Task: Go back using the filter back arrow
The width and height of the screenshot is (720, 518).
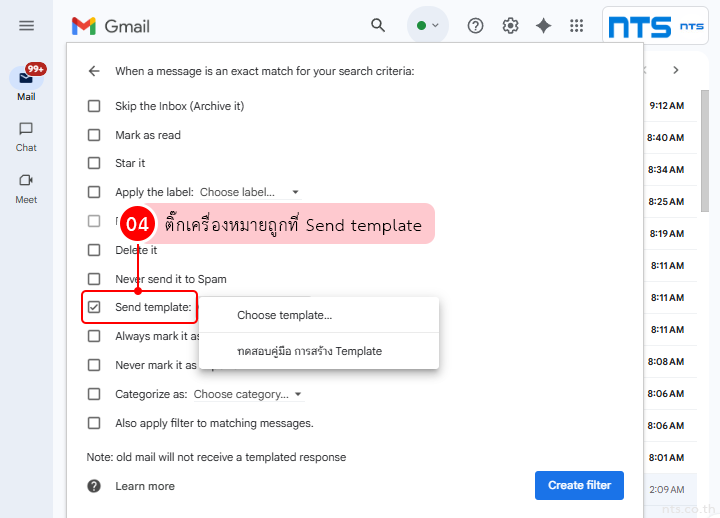Action: (94, 71)
